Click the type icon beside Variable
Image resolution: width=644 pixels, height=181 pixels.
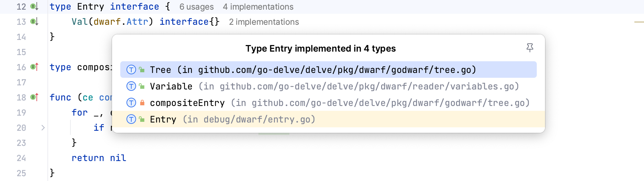(x=131, y=86)
